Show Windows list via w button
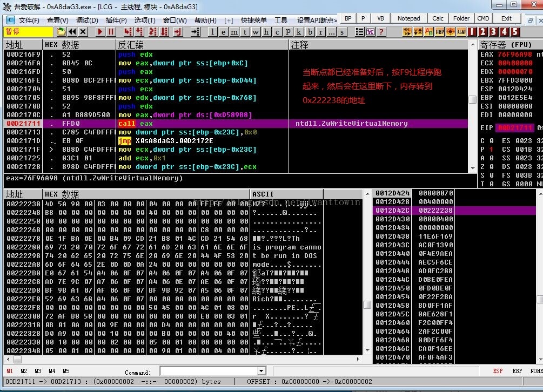Image resolution: width=543 pixels, height=392 pixels. point(256,32)
